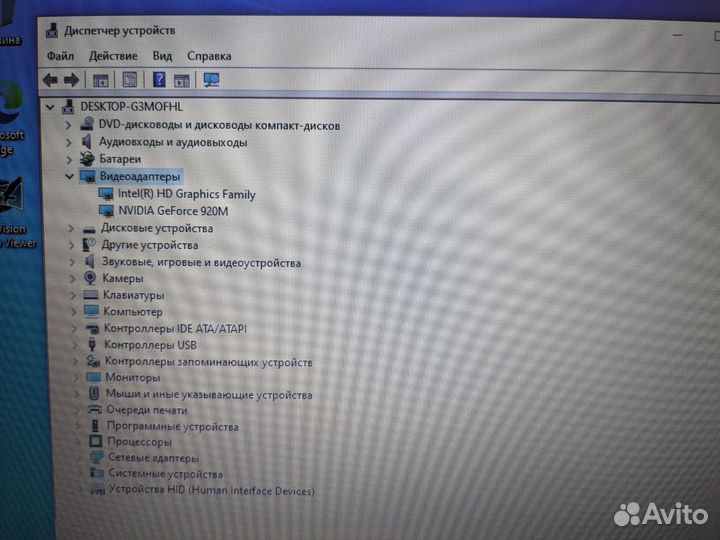Expand the Дисковые устройства category
720x540 pixels.
pos(71,228)
